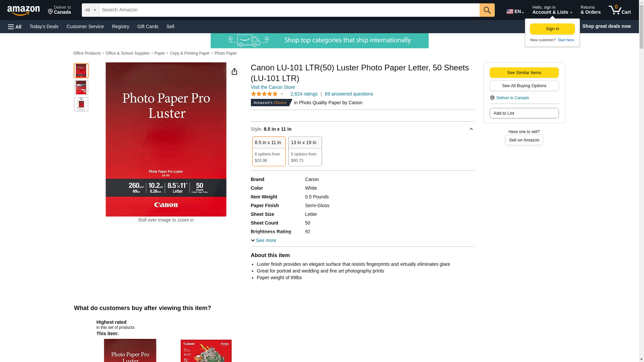Open the All hamburger menu
The width and height of the screenshot is (644, 362).
15,26
